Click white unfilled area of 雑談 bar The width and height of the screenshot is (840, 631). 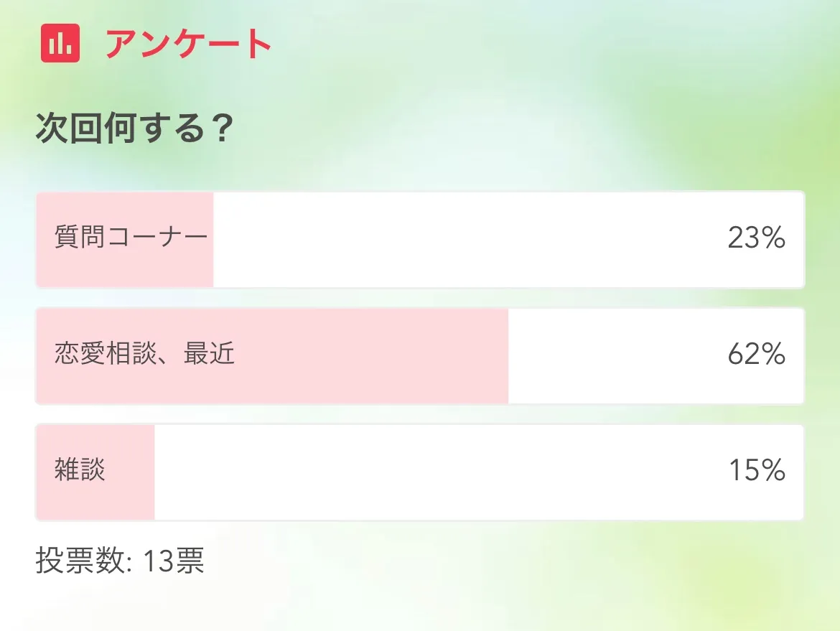(x=431, y=472)
